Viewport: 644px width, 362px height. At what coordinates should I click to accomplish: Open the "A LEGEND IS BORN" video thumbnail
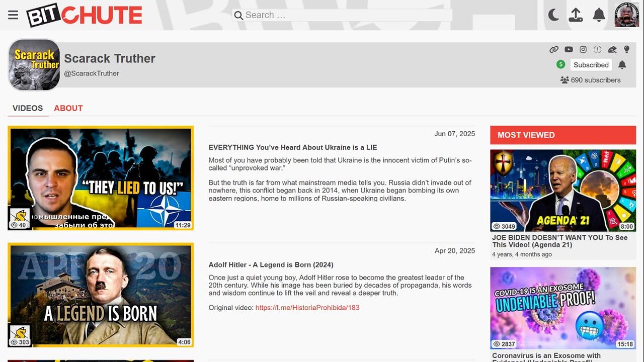(101, 295)
